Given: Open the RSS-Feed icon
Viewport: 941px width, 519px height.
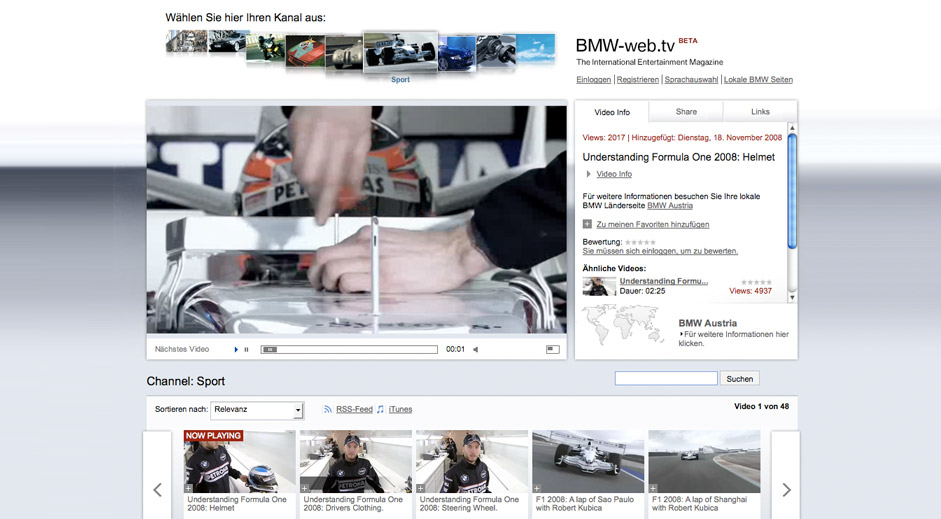Looking at the screenshot, I should pos(328,409).
